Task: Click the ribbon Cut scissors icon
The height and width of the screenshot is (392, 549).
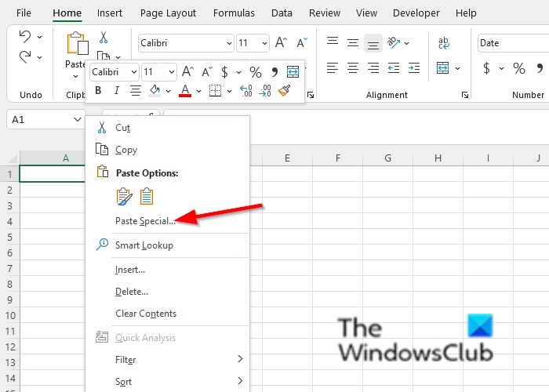Action: pos(104,37)
